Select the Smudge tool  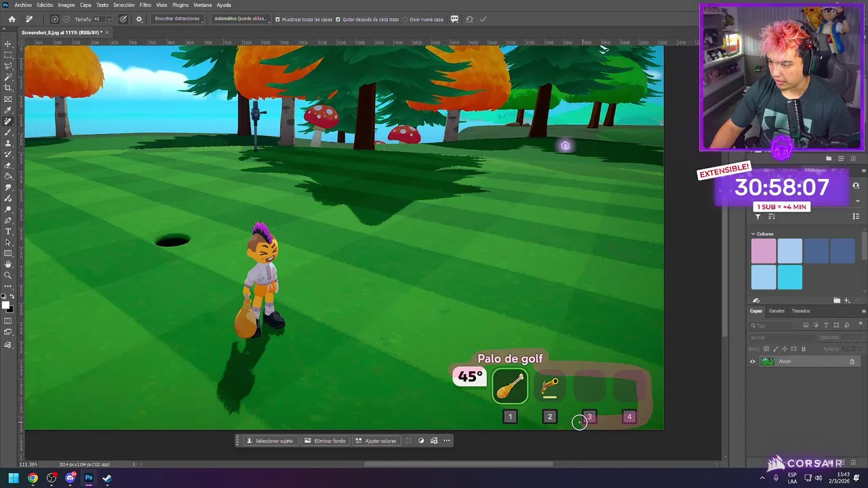[x=8, y=188]
